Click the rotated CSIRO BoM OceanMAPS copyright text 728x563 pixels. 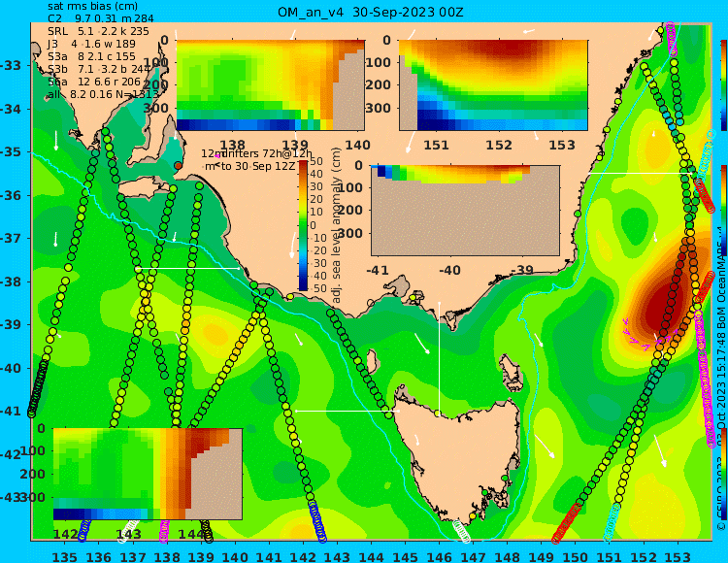[721, 381]
